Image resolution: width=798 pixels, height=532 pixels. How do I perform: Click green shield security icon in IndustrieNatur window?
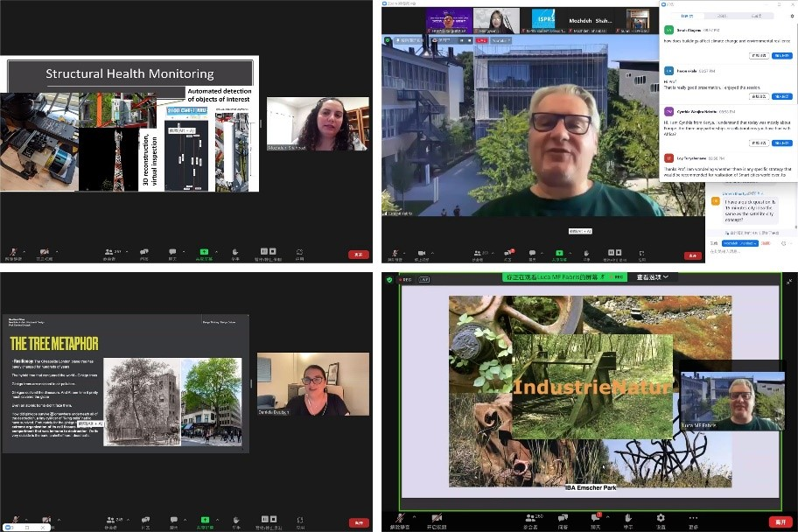pos(390,280)
